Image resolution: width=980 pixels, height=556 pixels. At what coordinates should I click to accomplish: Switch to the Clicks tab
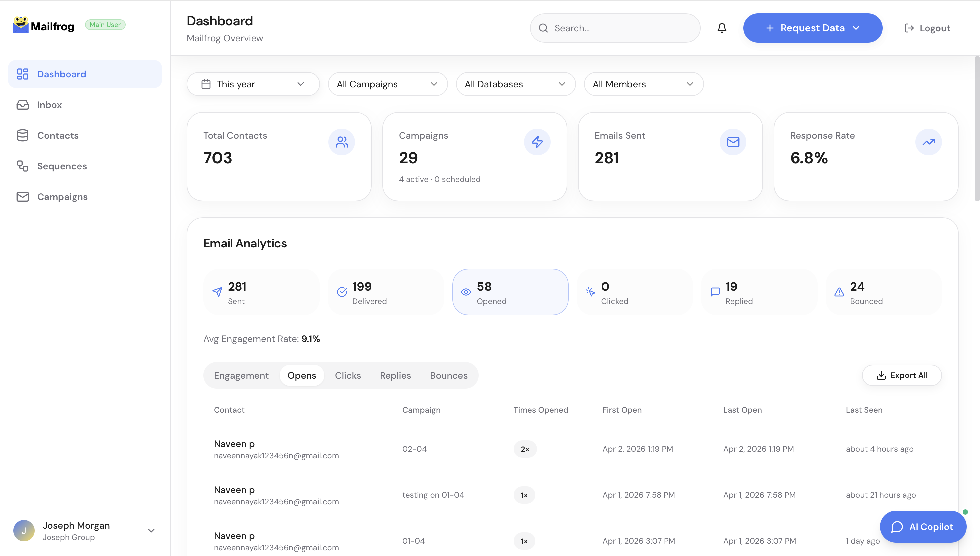click(x=347, y=375)
